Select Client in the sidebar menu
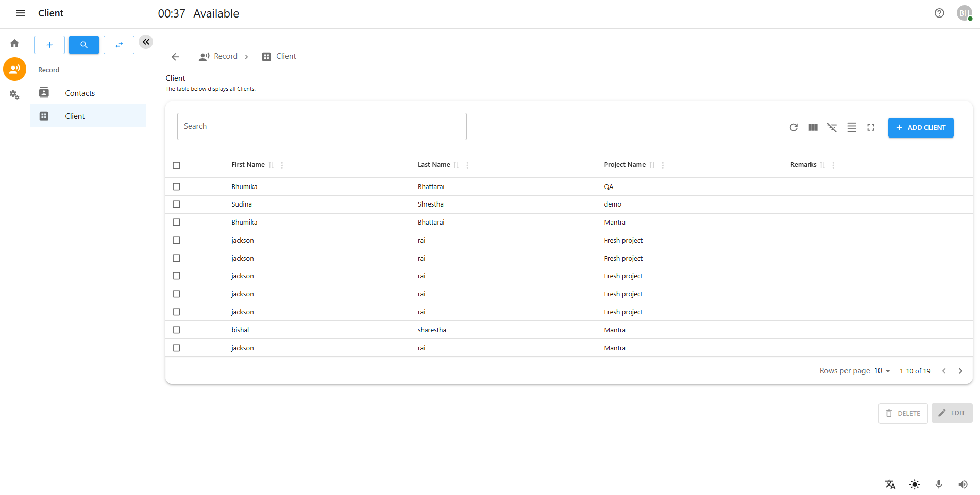 pos(75,116)
